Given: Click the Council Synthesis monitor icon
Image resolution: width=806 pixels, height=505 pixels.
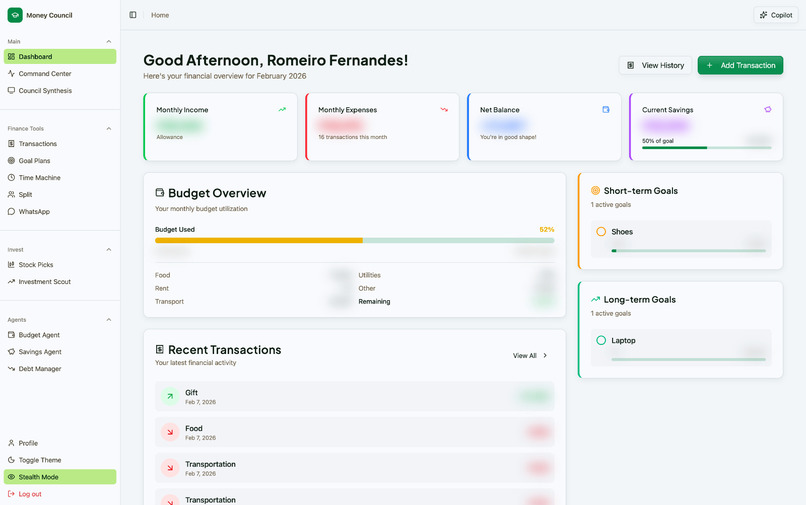Looking at the screenshot, I should [x=11, y=91].
